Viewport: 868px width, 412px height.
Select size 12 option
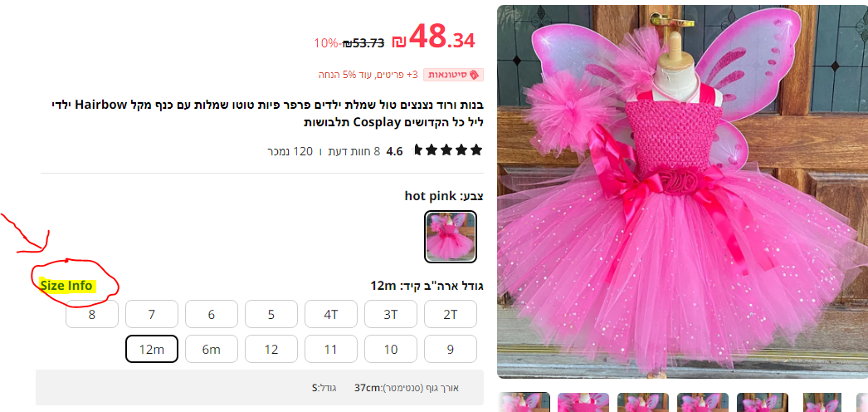271,349
